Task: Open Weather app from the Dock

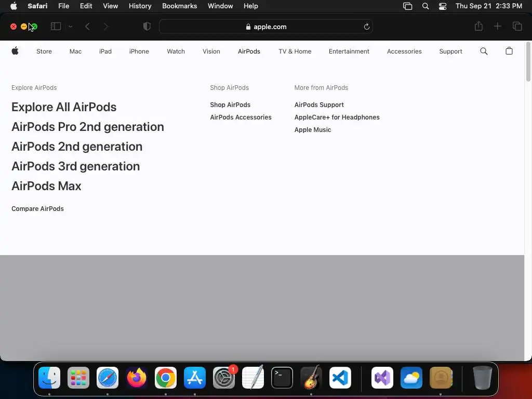Action: [411, 377]
